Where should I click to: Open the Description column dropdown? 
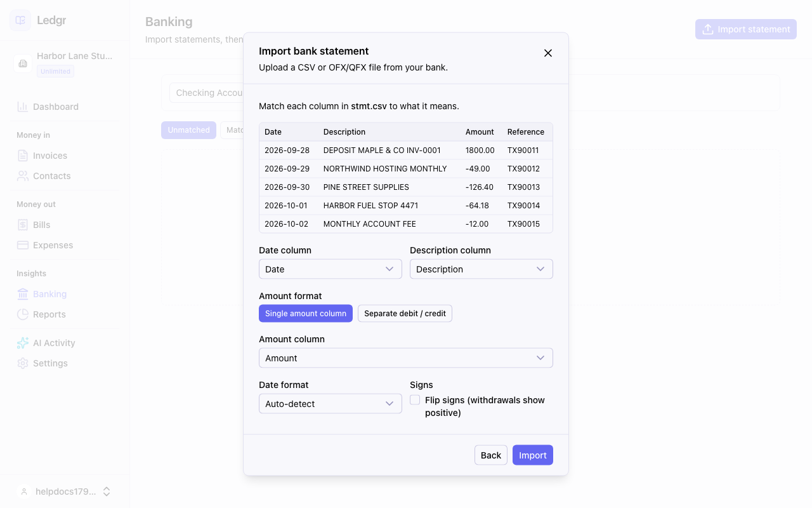[x=481, y=269]
